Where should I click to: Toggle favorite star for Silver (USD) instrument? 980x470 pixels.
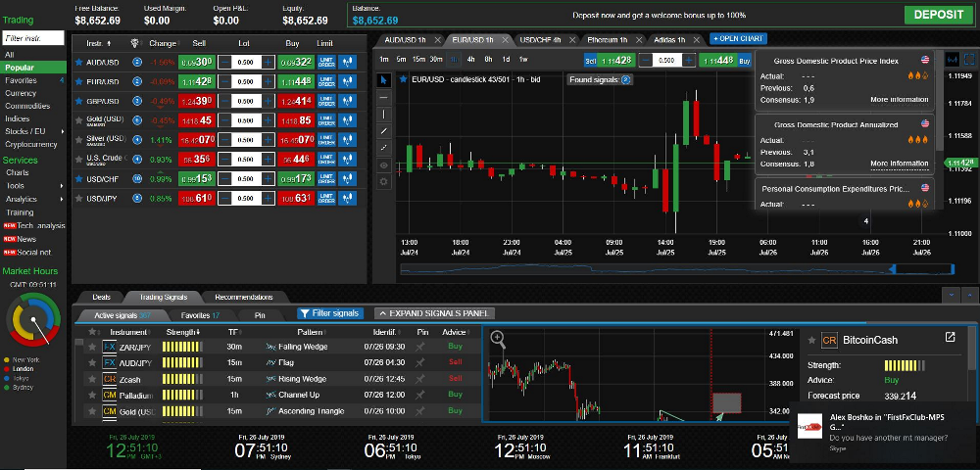pyautogui.click(x=78, y=140)
